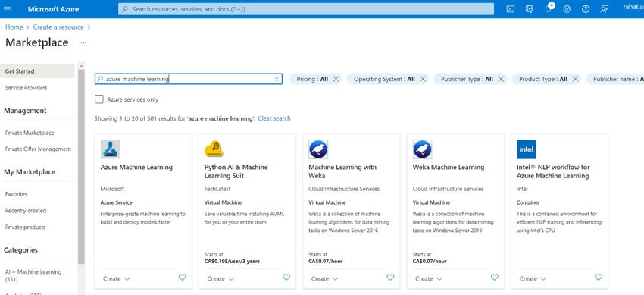Open the Directories and subscriptions filter icon
This screenshot has width=644, height=295.
(x=530, y=9)
